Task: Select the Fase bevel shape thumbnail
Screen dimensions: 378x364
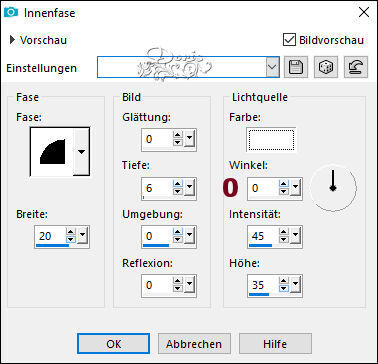Action: (52, 152)
